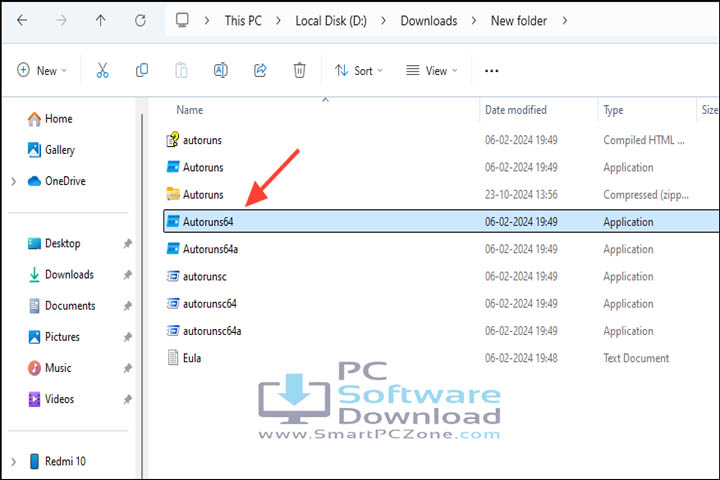Screen dimensions: 720x480
Task: Unpin Documents using its pin icon
Action: 128,306
